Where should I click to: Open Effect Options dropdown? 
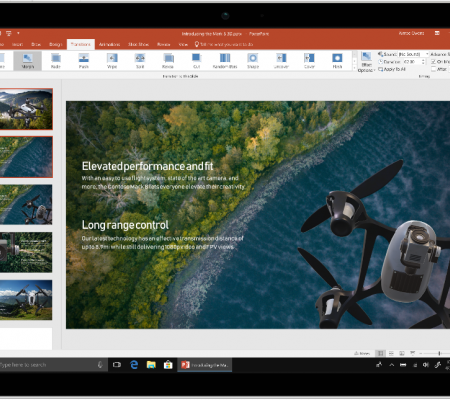point(366,62)
